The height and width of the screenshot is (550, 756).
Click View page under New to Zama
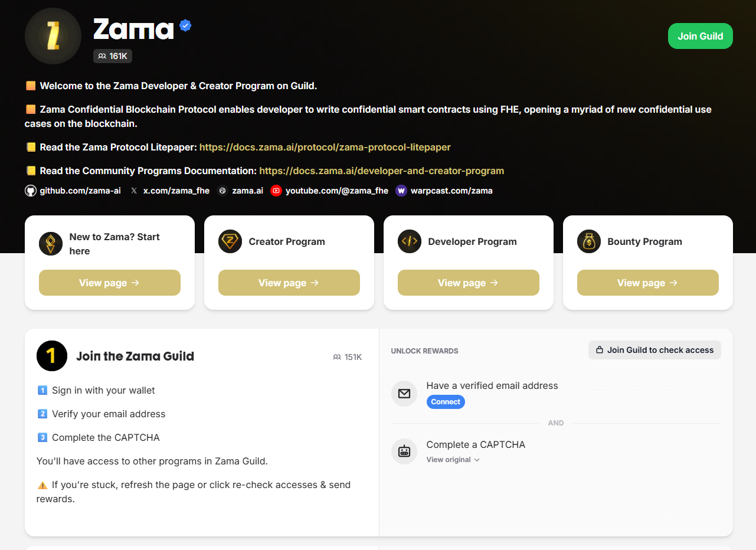pyautogui.click(x=109, y=283)
